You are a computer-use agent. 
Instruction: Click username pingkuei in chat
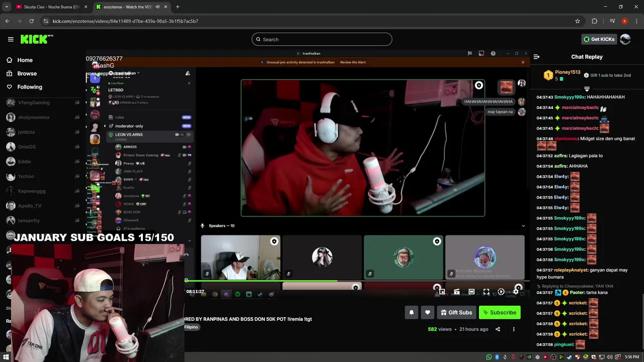point(563,344)
